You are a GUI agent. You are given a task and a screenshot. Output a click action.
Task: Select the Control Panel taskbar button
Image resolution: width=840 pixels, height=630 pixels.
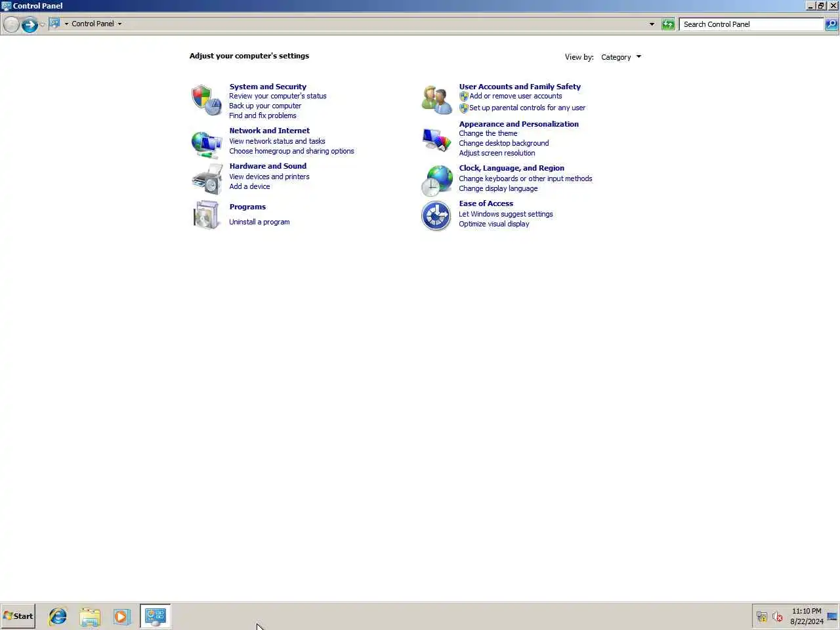[x=156, y=616]
